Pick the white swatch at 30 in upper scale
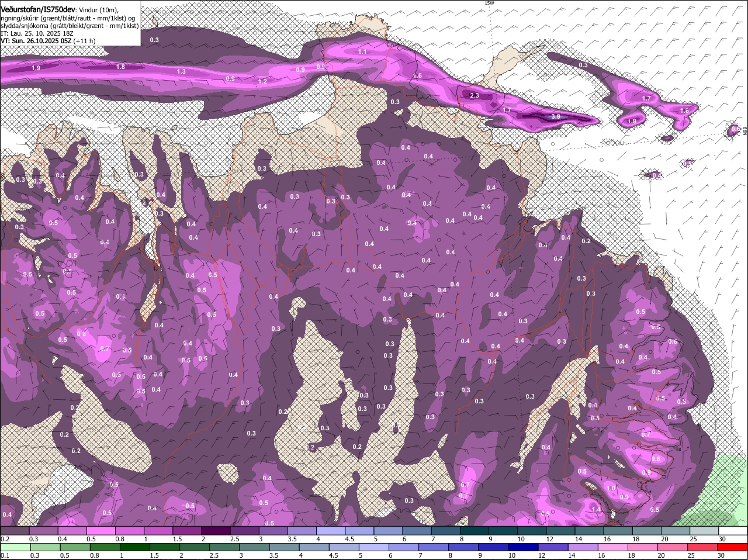Screen dimensions: 748x560 [x=733, y=531]
